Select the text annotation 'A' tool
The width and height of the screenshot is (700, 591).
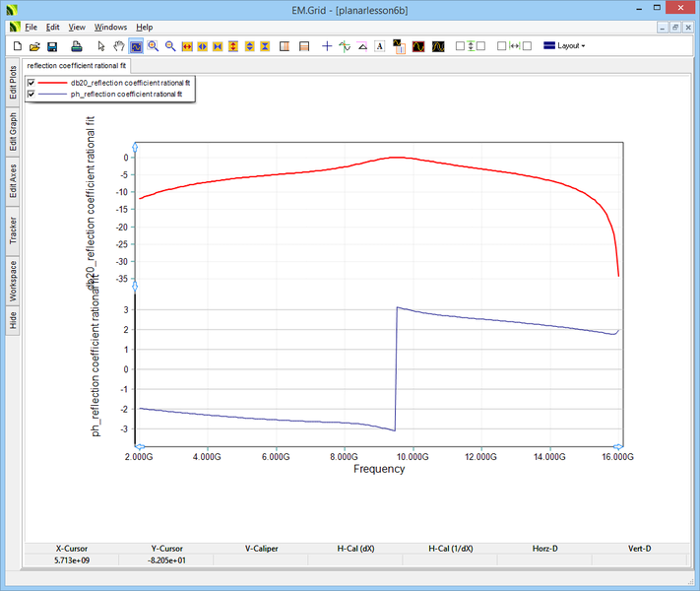coord(379,46)
